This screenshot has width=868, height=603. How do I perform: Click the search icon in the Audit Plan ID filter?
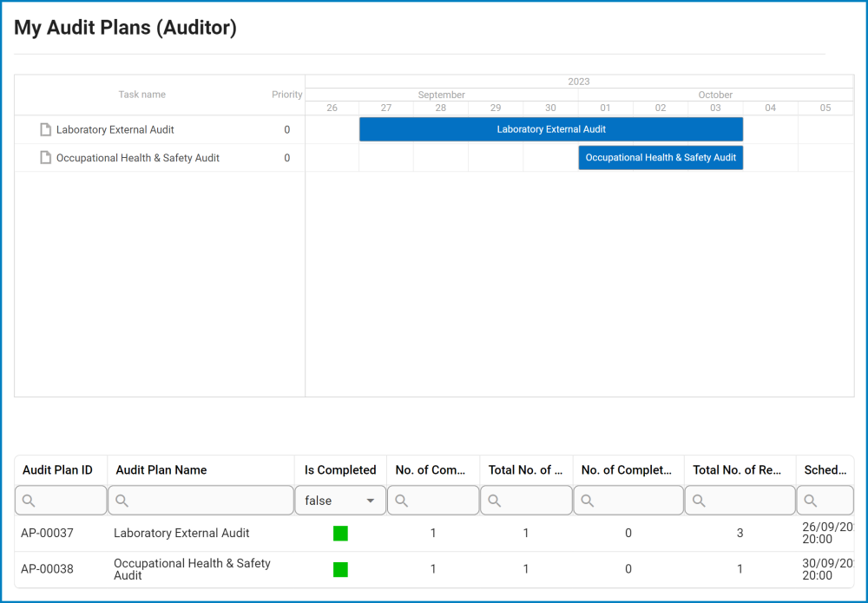coord(30,500)
